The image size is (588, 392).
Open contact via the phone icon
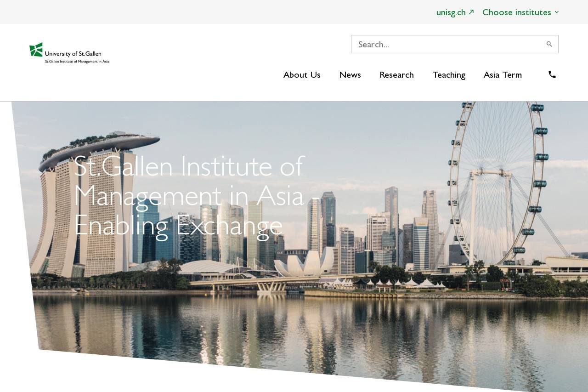point(552,74)
